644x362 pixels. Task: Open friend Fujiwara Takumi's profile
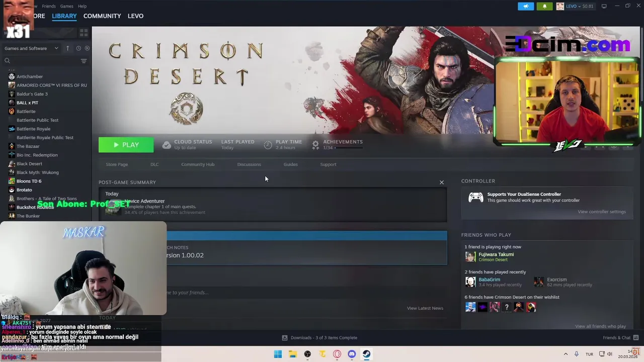496,254
